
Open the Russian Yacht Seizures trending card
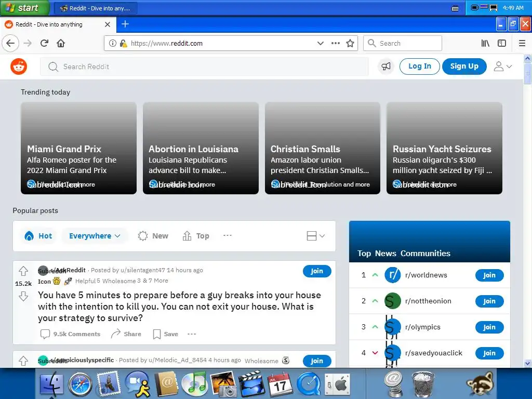tap(445, 148)
